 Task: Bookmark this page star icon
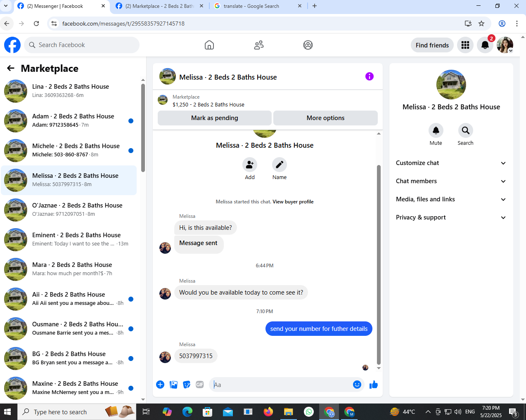click(x=481, y=24)
